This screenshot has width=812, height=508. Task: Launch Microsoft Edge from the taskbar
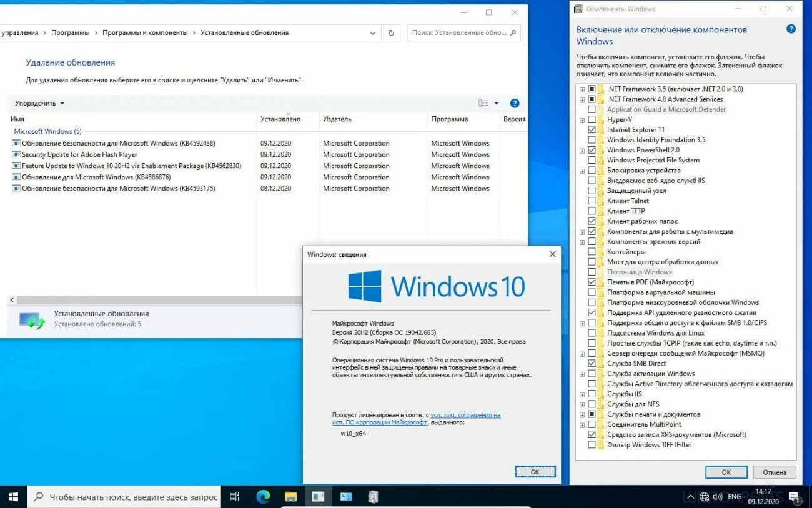coord(263,497)
